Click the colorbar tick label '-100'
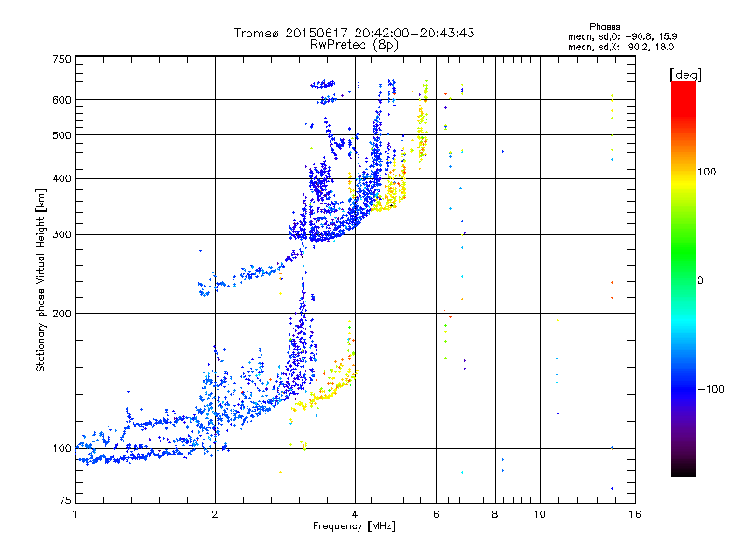The height and width of the screenshot is (560, 747). [711, 389]
